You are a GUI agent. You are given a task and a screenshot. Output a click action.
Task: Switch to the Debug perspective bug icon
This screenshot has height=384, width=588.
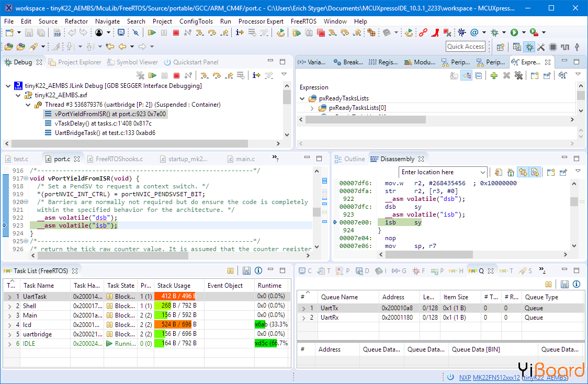(529, 47)
